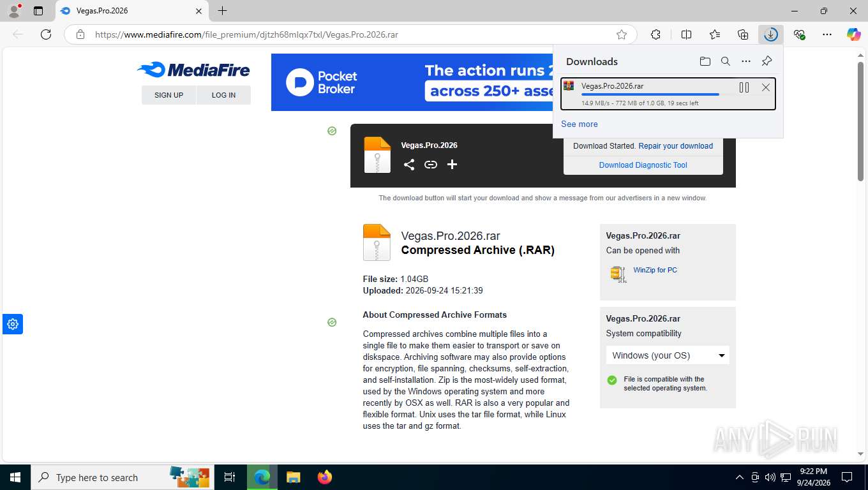Click Repair your download link
The image size is (868, 490).
pyautogui.click(x=675, y=146)
